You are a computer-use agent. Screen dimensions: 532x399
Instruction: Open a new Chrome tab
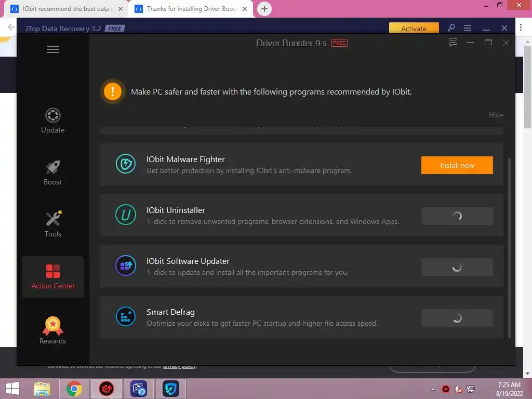(x=264, y=9)
